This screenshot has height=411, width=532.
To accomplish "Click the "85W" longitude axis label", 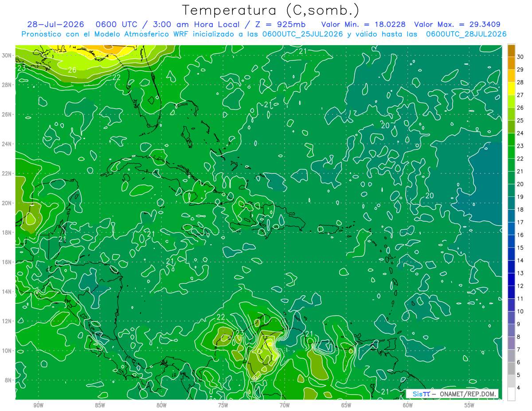I will (100, 405).
